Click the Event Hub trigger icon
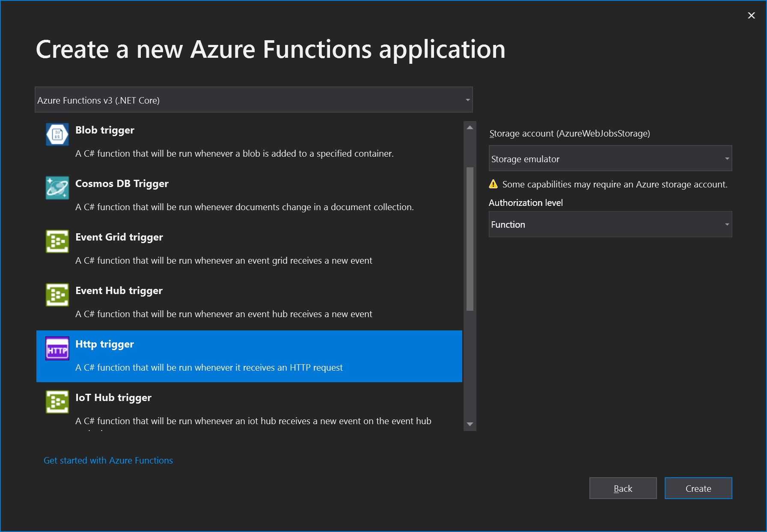The width and height of the screenshot is (767, 532). click(57, 295)
